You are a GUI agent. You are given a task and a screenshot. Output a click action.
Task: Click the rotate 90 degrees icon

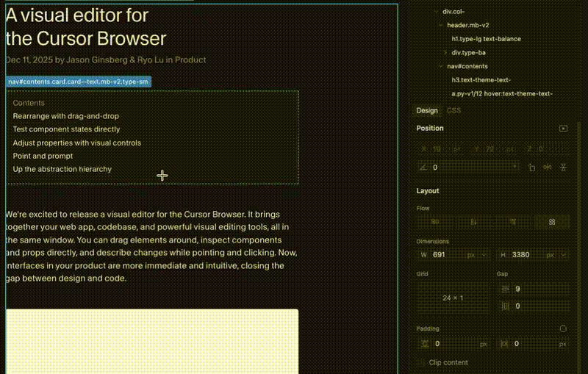(531, 167)
